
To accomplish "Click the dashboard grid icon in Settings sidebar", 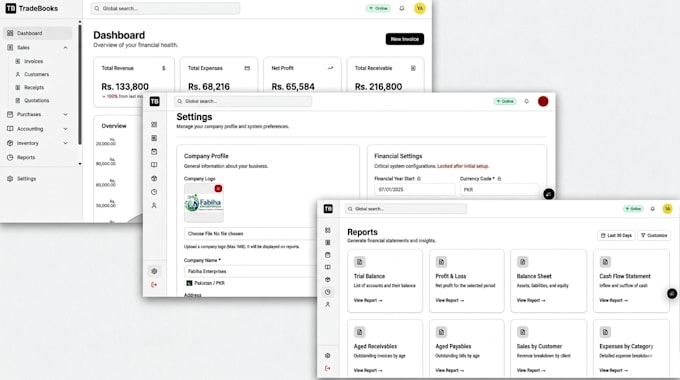I will click(x=154, y=124).
